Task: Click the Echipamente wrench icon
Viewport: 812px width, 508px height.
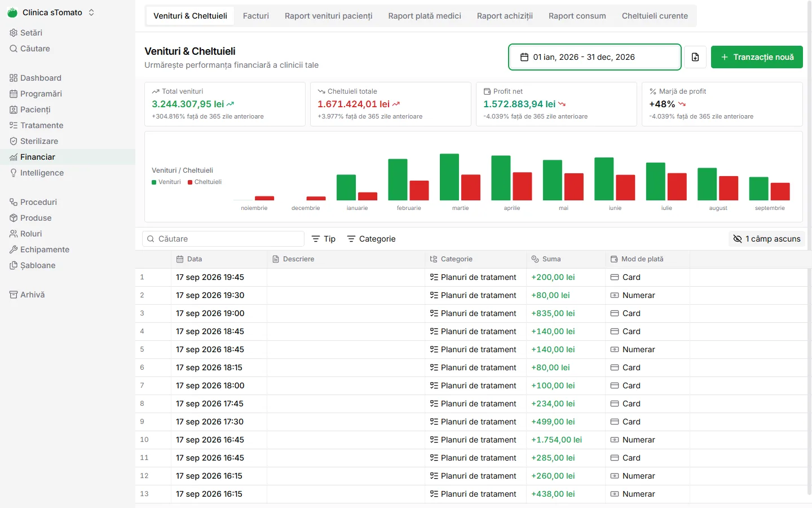Action: 14,249
